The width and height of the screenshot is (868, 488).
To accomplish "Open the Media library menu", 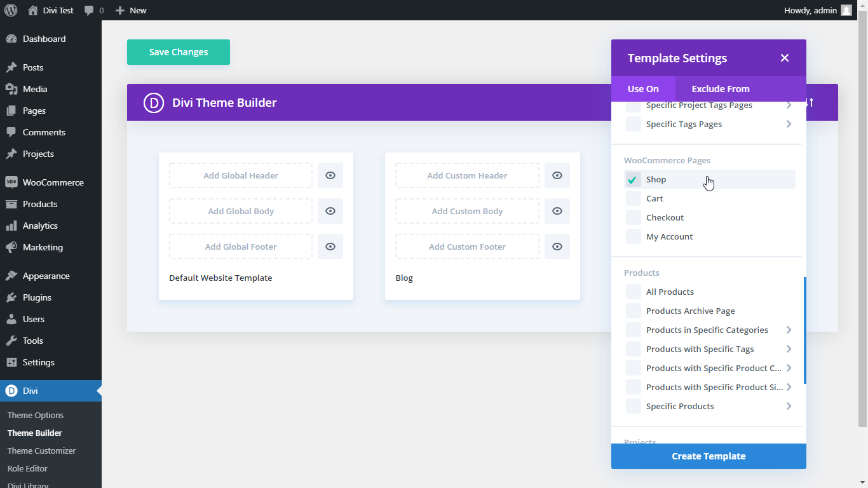I will (x=51, y=89).
